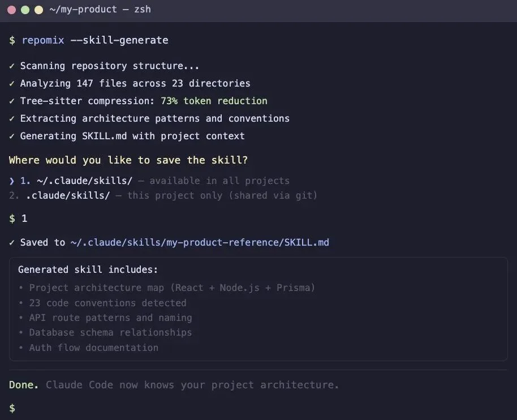Click the red close window button
517x420 pixels.
tap(11, 10)
